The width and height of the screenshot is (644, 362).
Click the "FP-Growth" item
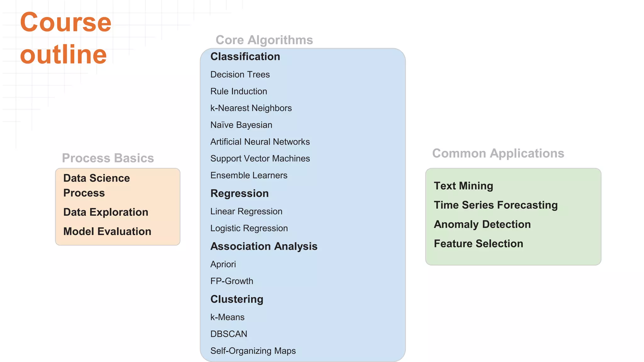coord(232,281)
